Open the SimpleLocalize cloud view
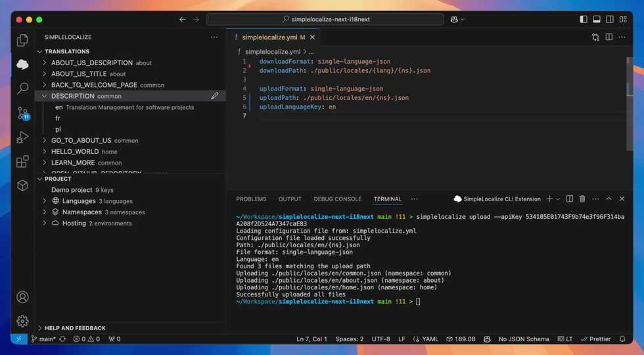Viewport: 644px width, 355px height. click(22, 64)
